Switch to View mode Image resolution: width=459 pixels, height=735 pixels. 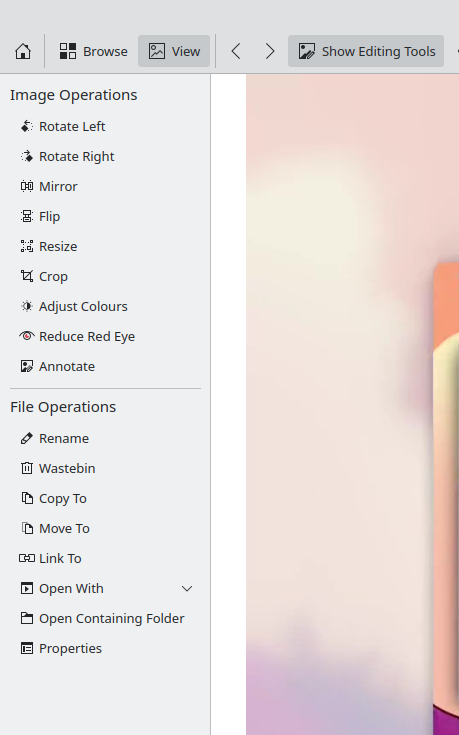point(174,51)
